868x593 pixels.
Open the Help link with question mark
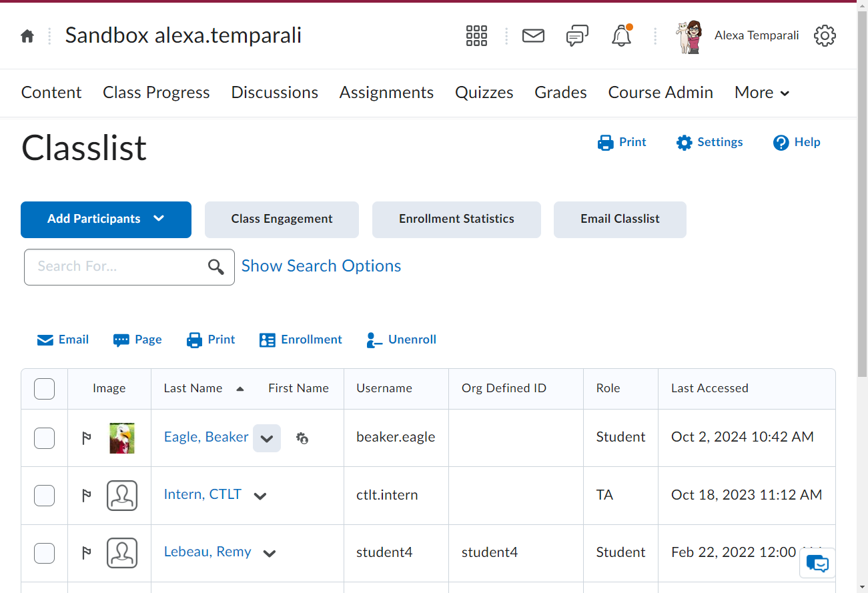797,143
